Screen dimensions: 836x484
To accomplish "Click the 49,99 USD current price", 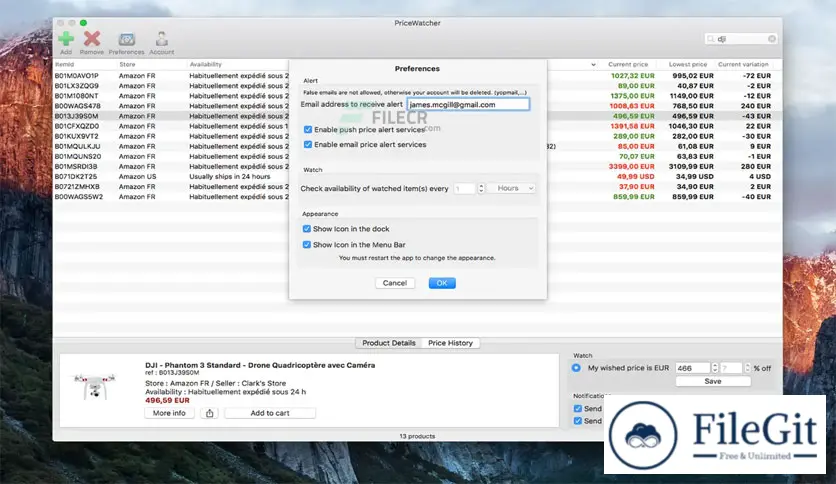I will 636,176.
